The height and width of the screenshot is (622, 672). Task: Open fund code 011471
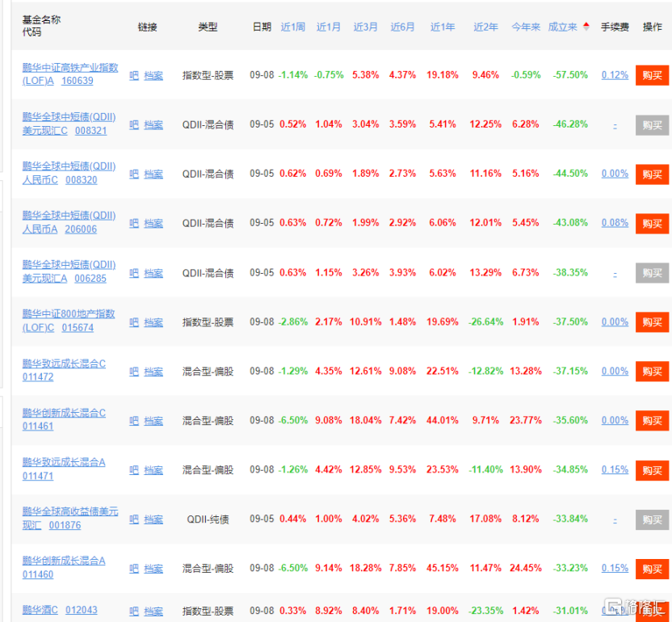(38, 476)
